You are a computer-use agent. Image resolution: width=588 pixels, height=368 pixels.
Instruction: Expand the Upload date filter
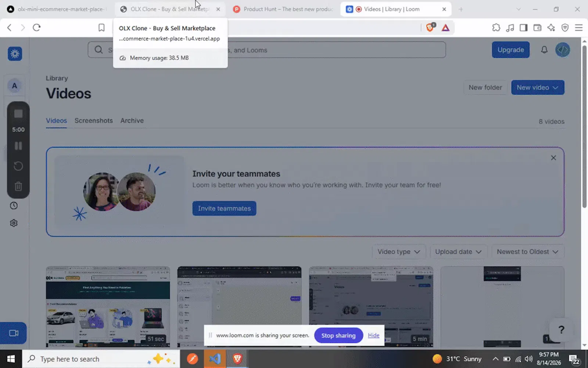pos(458,252)
